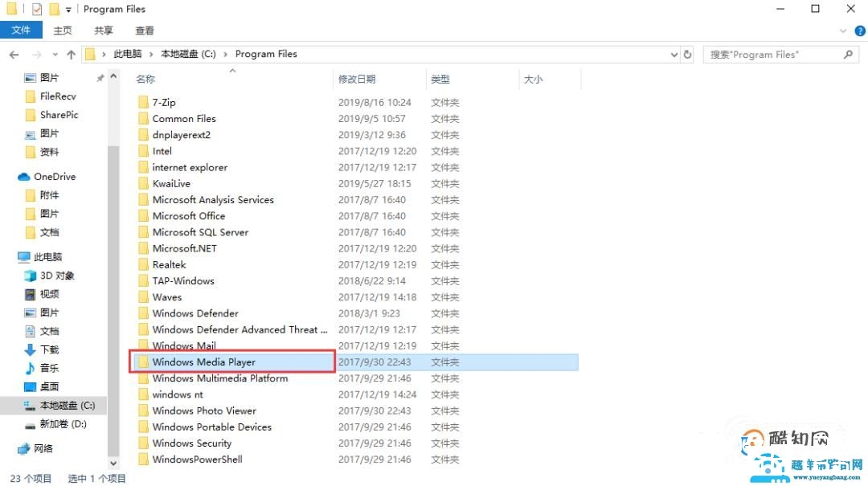Switch to the 主页 tab
Screen dimensions: 868x486
63,31
